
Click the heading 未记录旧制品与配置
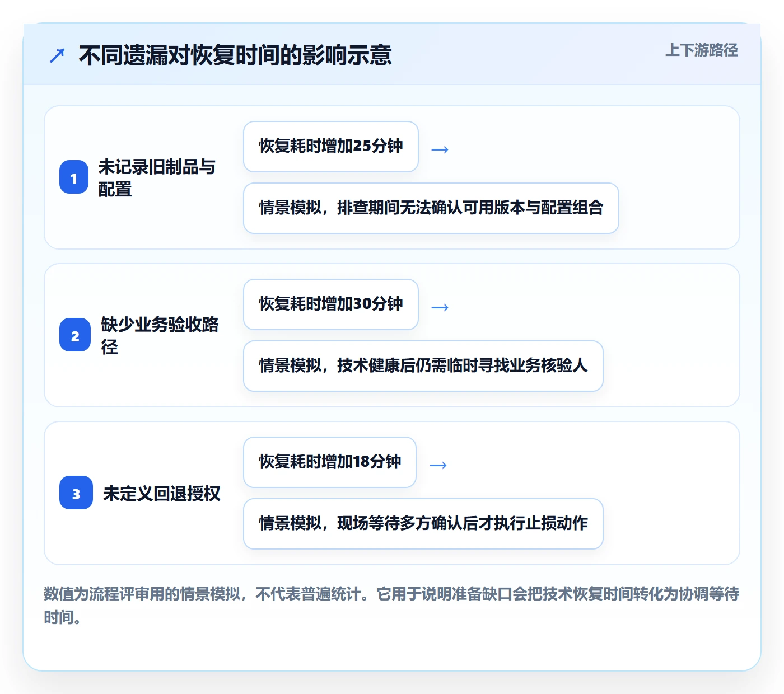tap(157, 177)
